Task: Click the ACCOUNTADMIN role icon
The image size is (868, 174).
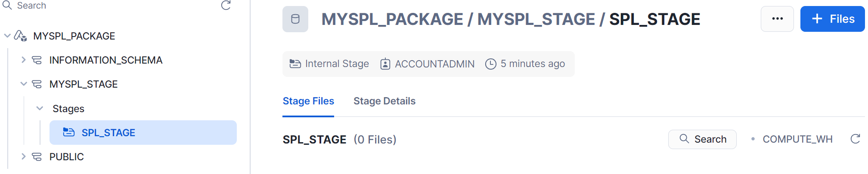Action: click(x=385, y=64)
